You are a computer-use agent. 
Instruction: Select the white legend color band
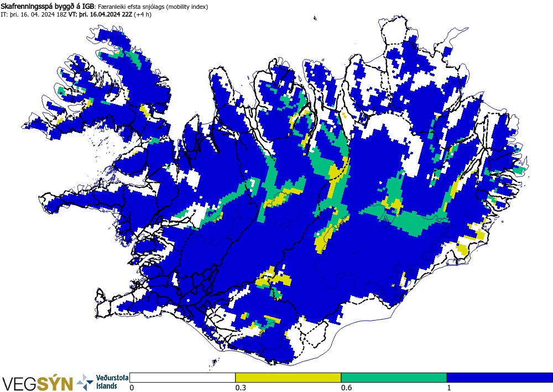[x=182, y=378]
